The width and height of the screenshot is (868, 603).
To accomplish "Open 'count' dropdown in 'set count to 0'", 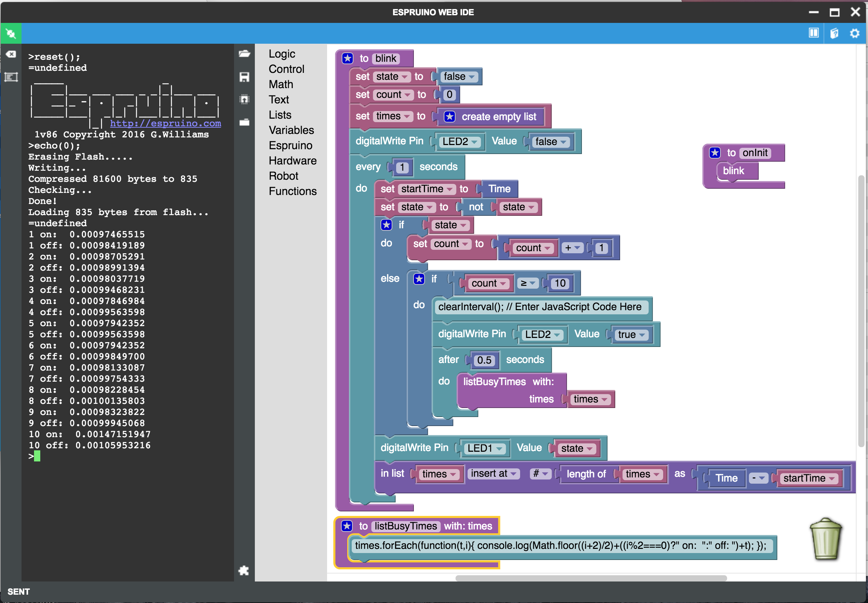I will tap(393, 94).
